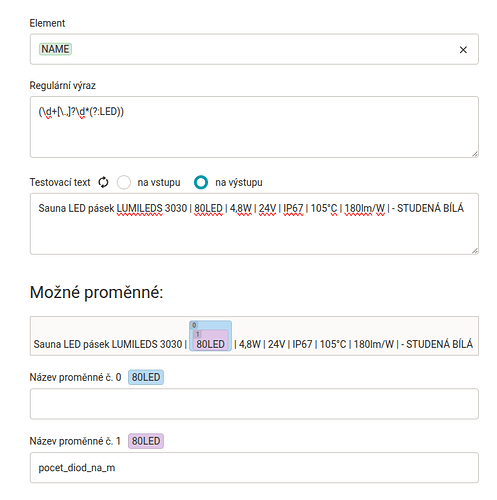The width and height of the screenshot is (497, 500).
Task: Click the purple 80LED badge for variable 1
Action: tap(146, 441)
